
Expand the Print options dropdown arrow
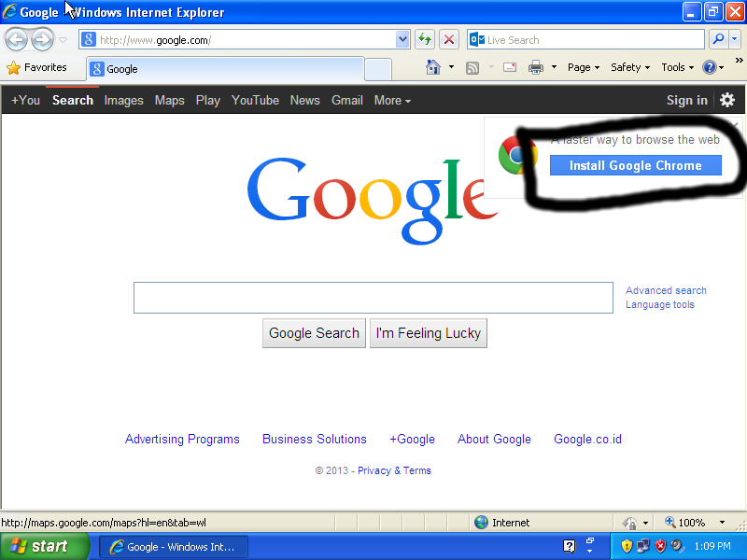point(554,67)
